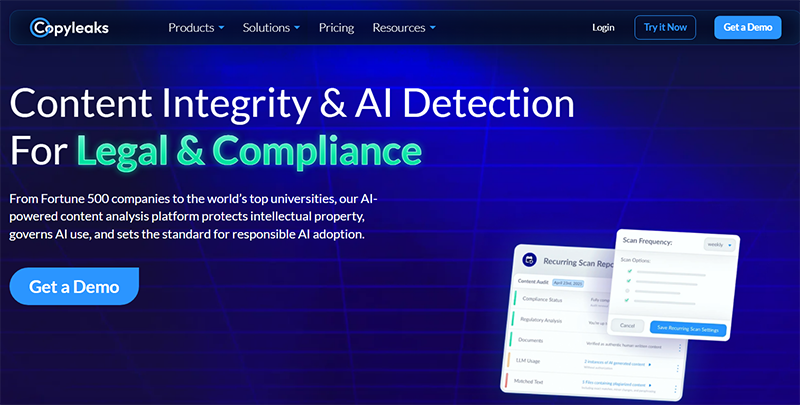Open the 3 files containing plagiarized content link
Viewport: 800px width, 405px height.
[614, 384]
